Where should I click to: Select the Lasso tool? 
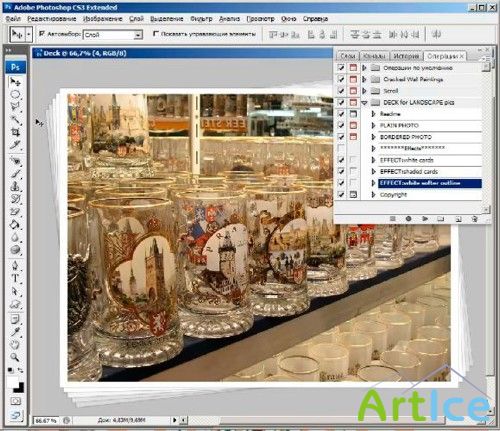click(x=15, y=107)
